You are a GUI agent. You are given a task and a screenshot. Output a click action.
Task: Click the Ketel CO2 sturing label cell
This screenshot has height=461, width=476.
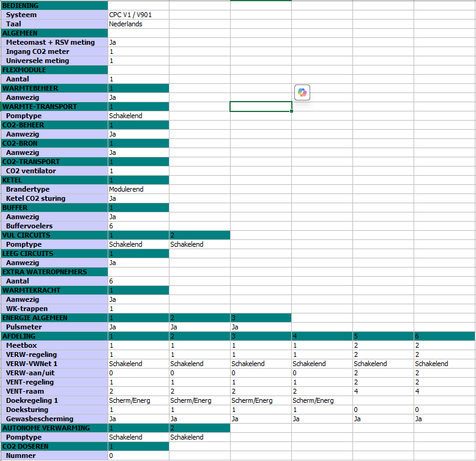tap(54, 198)
